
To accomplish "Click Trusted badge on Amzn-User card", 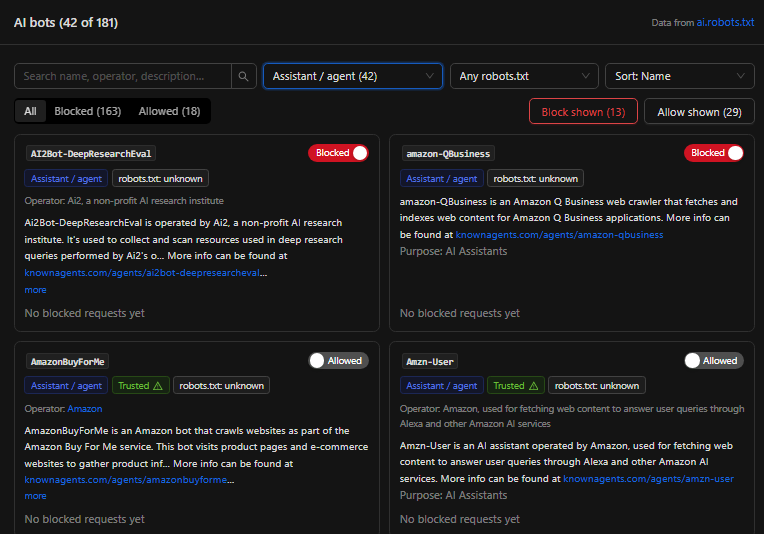I will (x=516, y=385).
